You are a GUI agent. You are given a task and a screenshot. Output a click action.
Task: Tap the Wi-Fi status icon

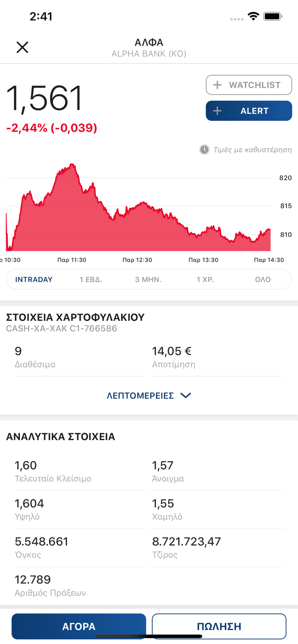click(x=252, y=17)
